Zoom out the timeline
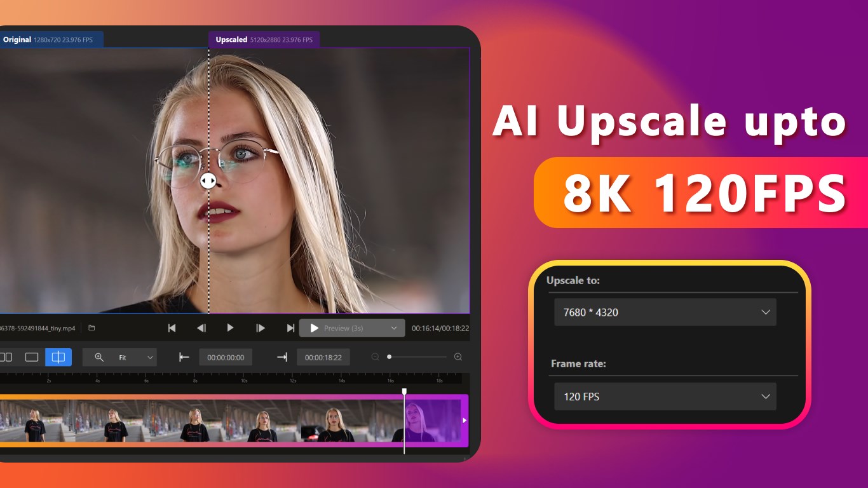Image resolution: width=868 pixels, height=488 pixels. point(375,357)
